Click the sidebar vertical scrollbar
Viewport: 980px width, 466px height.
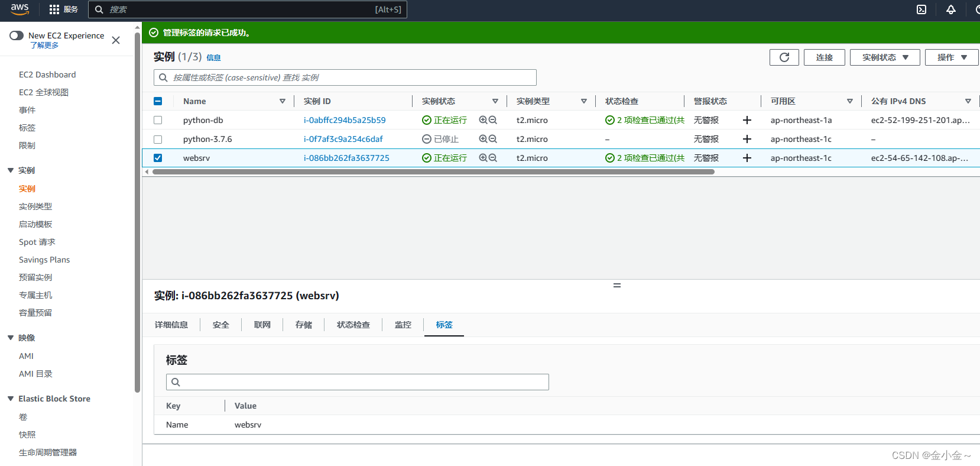click(138, 213)
